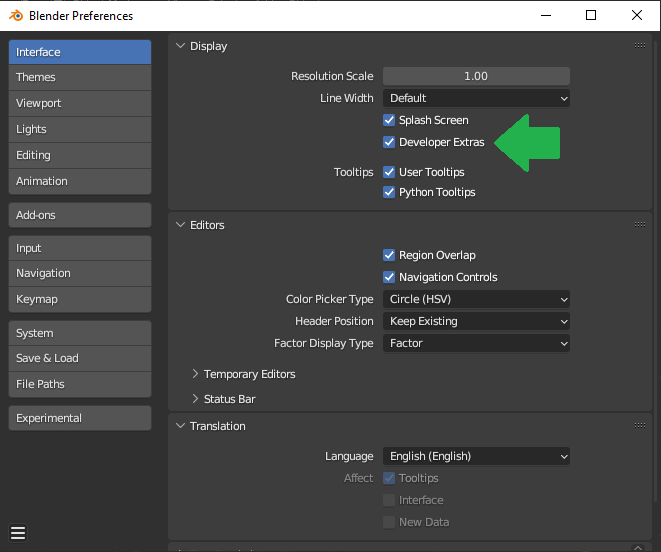This screenshot has width=661, height=552.
Task: Collapse the Translation panel
Action: (x=180, y=425)
